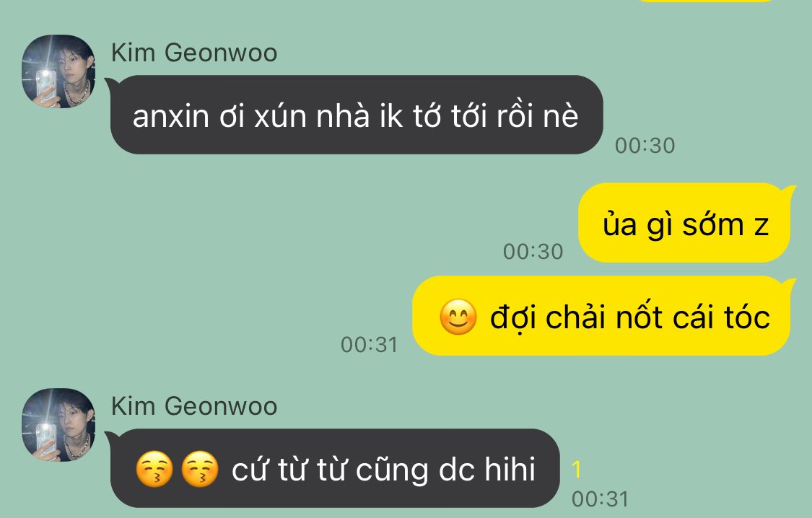The width and height of the screenshot is (812, 518).
Task: Tap the word "hihi" in the last message
Action: click(x=510, y=469)
